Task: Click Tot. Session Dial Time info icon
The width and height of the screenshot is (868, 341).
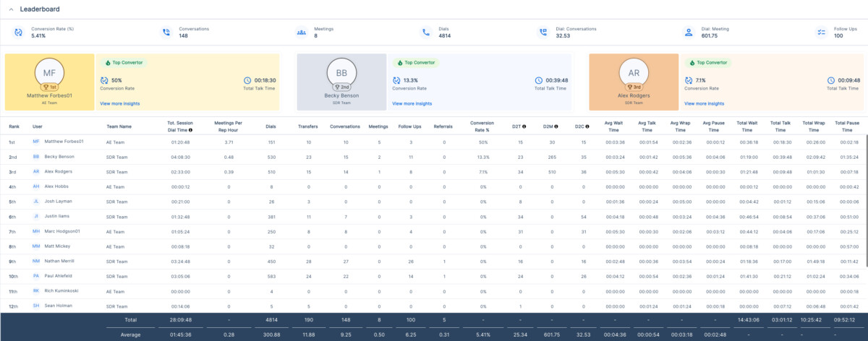Action: click(x=190, y=130)
